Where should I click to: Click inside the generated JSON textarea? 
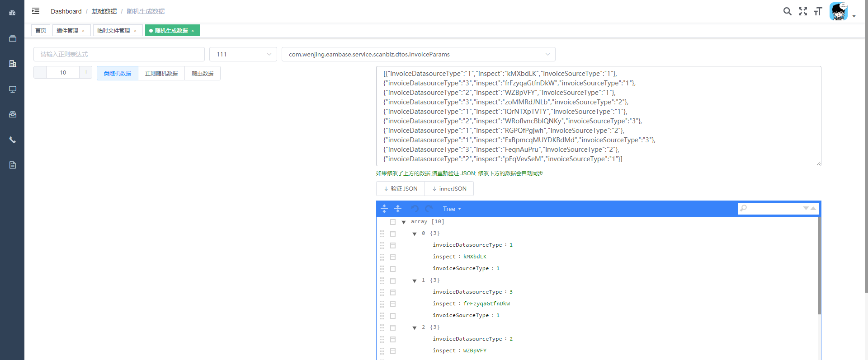coord(599,116)
